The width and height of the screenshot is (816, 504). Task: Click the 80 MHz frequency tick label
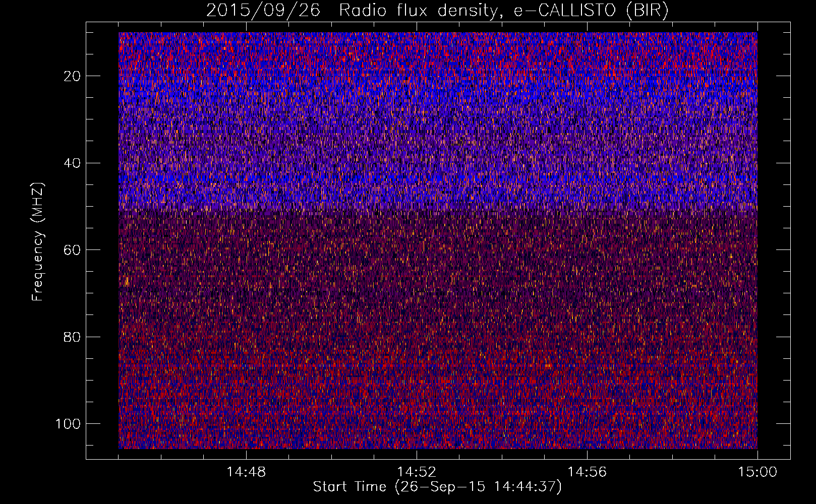72,337
